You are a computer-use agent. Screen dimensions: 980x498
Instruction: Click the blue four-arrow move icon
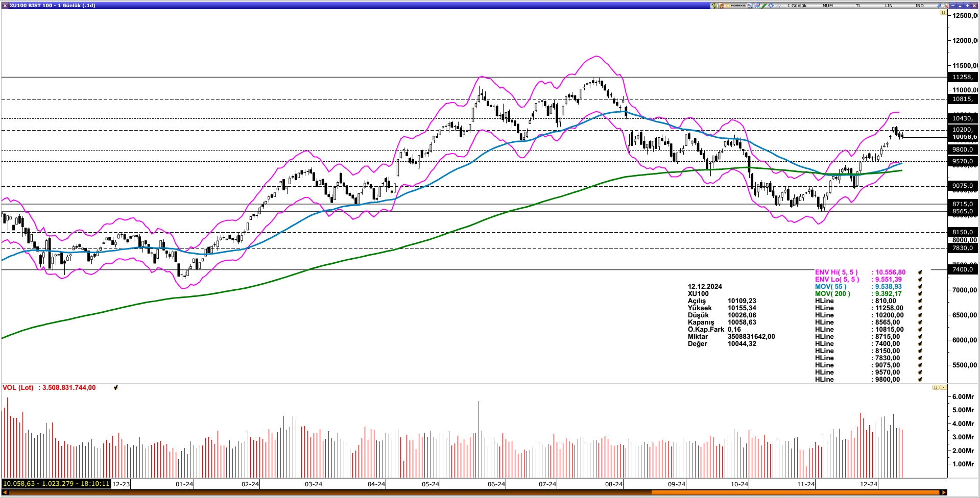click(771, 6)
